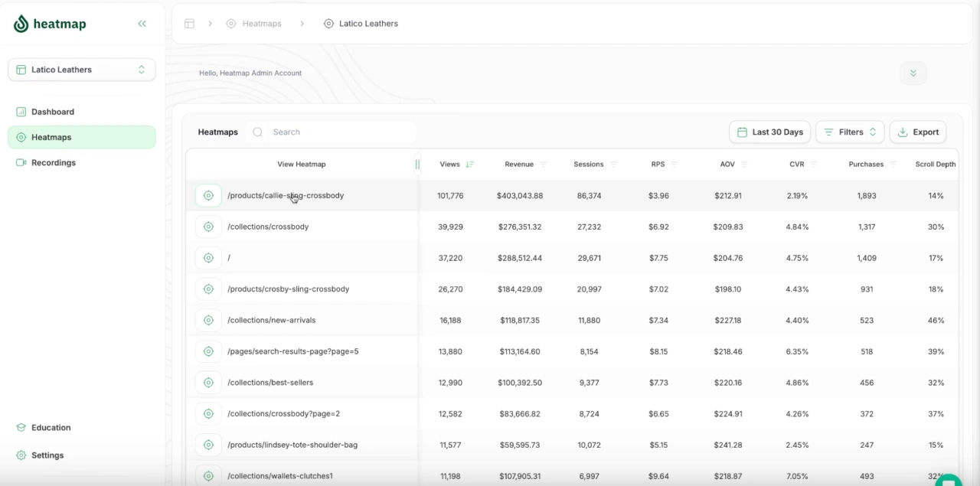Click the $241.28 AOV value
Viewport: 980px width, 486px height.
[728, 445]
